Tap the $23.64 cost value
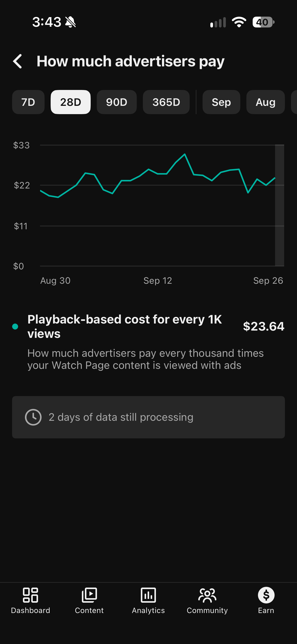This screenshot has width=297, height=644. coord(264,326)
